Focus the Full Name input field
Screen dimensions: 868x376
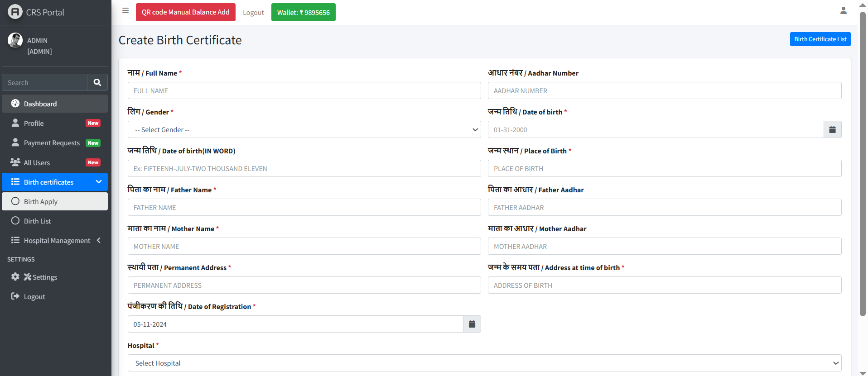click(304, 91)
